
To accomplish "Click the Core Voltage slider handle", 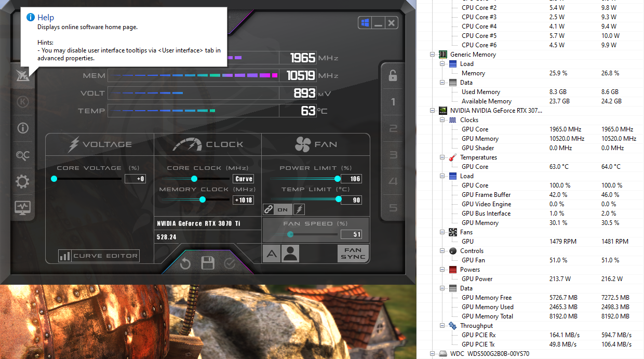I will click(54, 179).
